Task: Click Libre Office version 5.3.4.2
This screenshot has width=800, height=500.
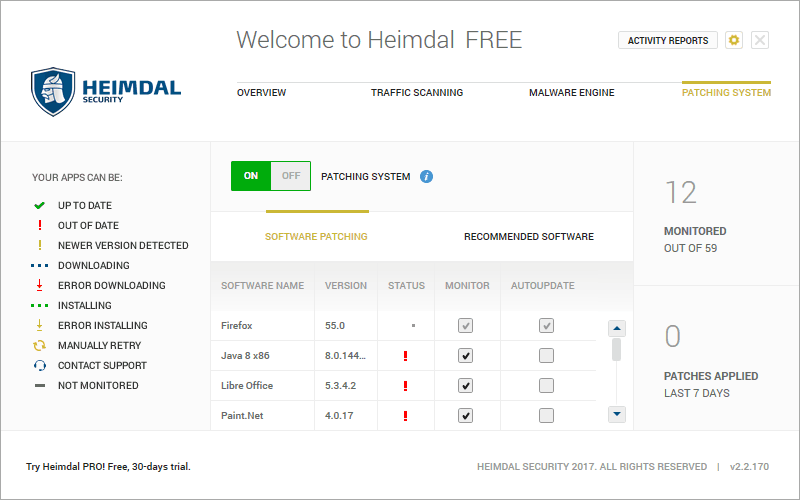Action: coord(340,386)
